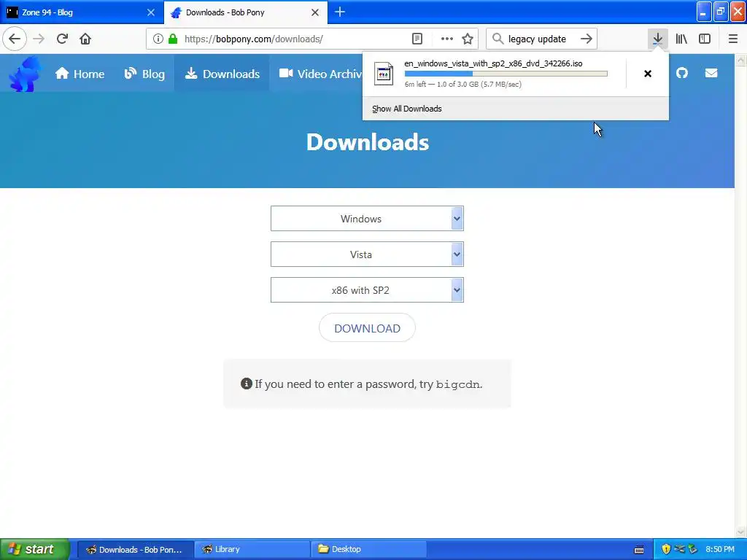Click the 8:50 PM system clock
Viewport: 747px width, 560px height.
tap(720, 549)
